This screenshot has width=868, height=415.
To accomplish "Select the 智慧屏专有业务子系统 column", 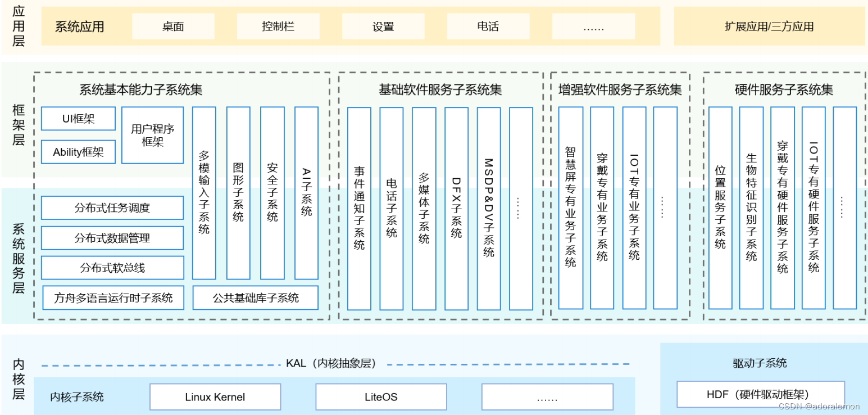I will pos(570,207).
